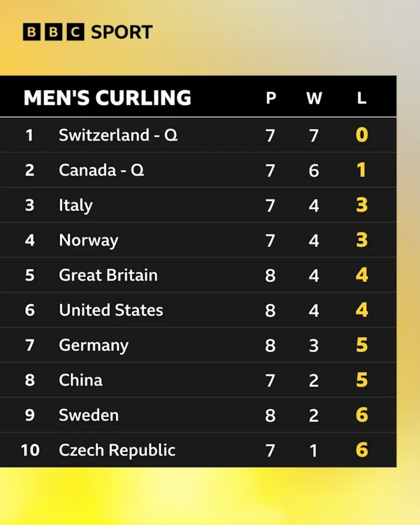
Task: Click rank number 10 in the table
Action: tap(30, 450)
